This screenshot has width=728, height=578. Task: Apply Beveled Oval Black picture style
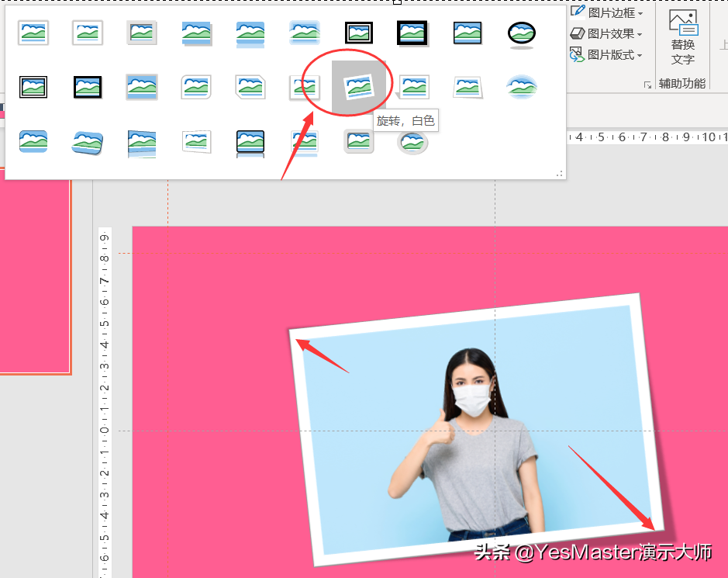522,34
